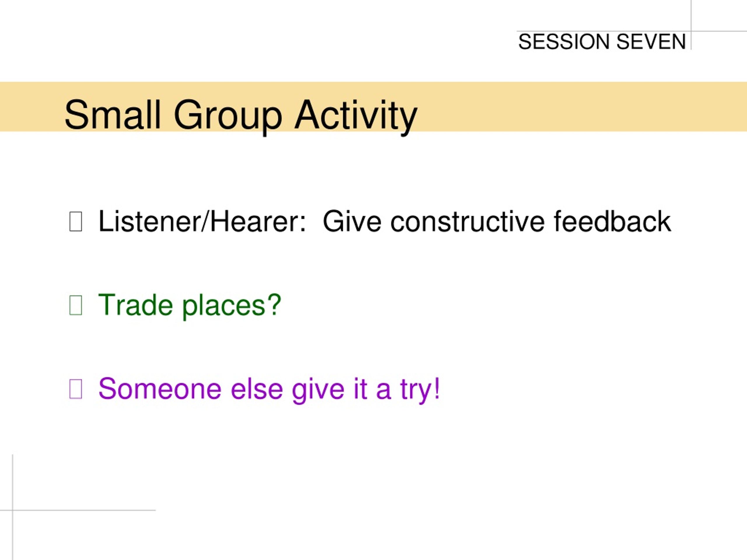Screen dimensions: 747x560
Task: Click the word try! in purple bullet
Action: [420, 390]
